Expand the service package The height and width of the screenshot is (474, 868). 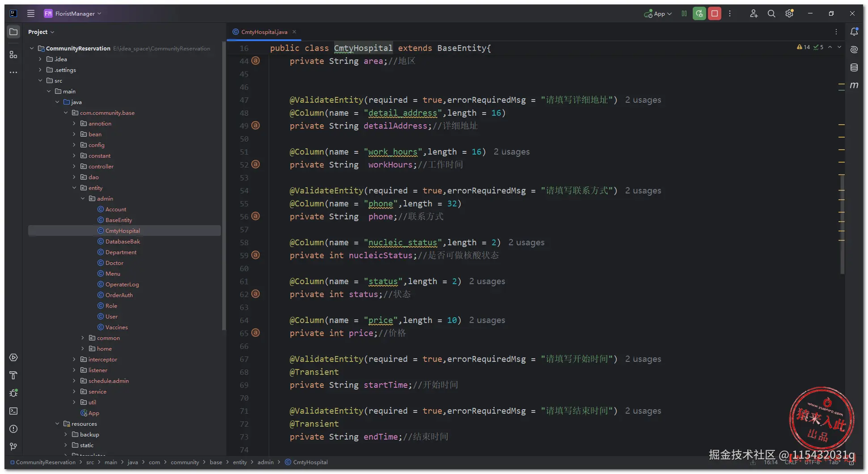[x=74, y=391]
